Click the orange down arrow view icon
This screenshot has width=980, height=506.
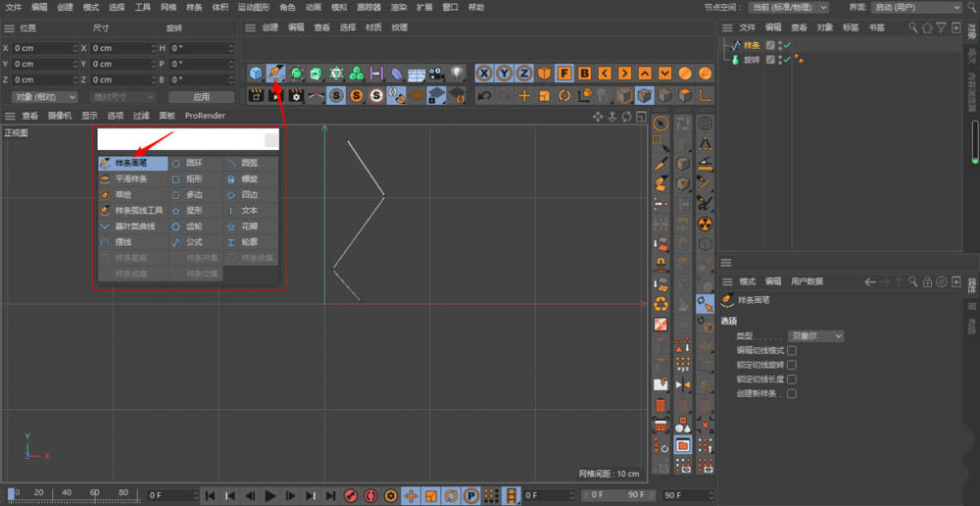click(665, 74)
